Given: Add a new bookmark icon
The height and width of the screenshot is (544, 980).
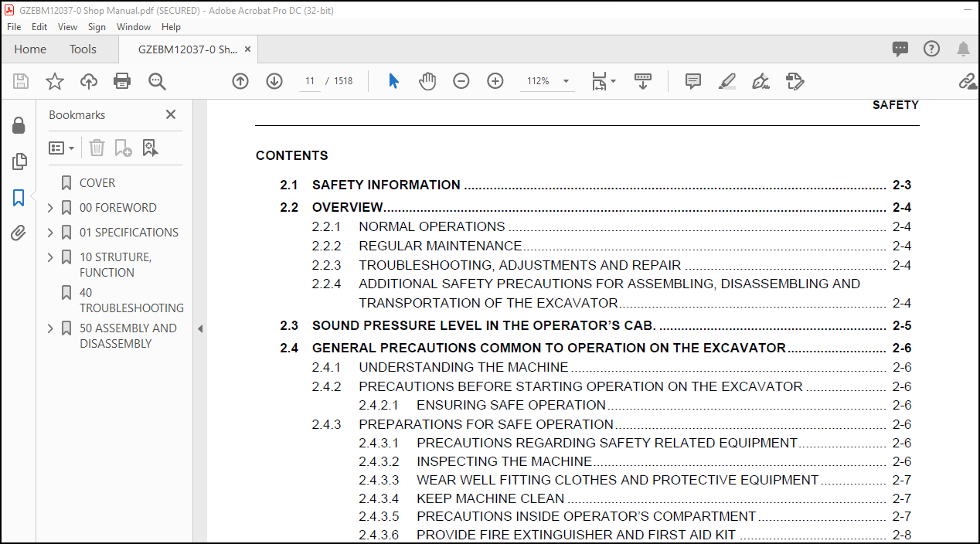Looking at the screenshot, I should (x=123, y=148).
